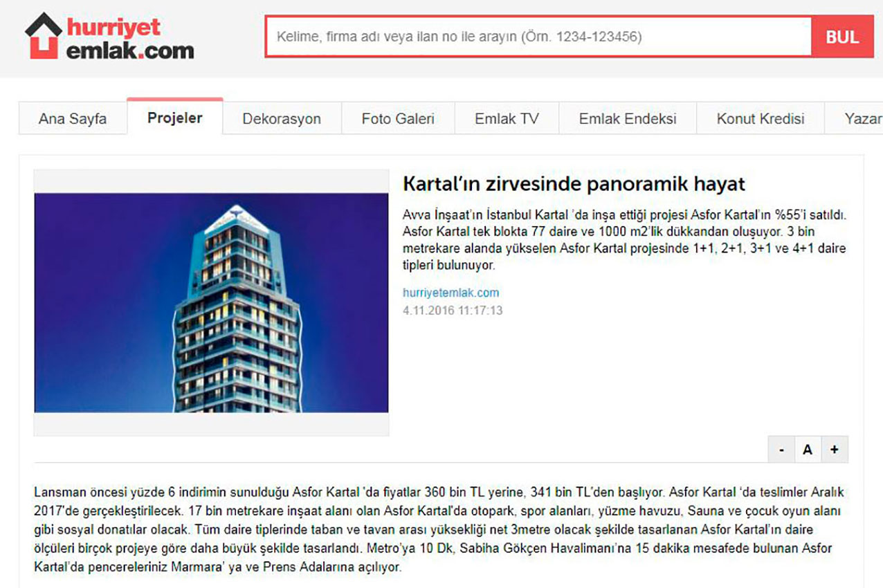
Task: Select the Projeler tab
Action: coord(174,118)
